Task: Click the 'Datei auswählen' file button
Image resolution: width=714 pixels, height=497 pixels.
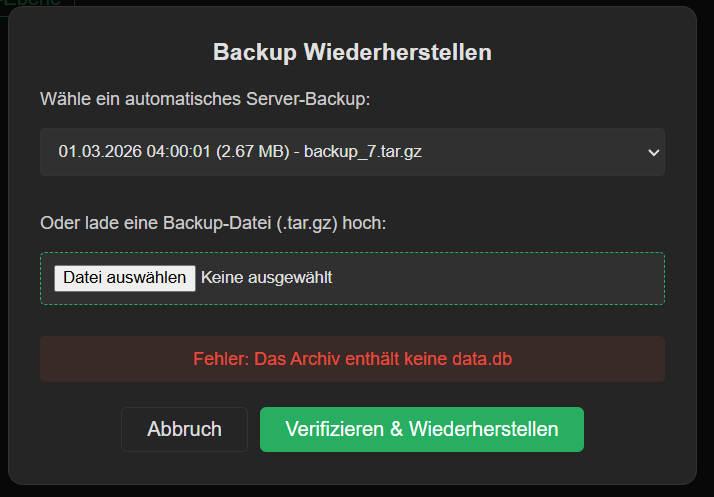Action: [x=125, y=278]
